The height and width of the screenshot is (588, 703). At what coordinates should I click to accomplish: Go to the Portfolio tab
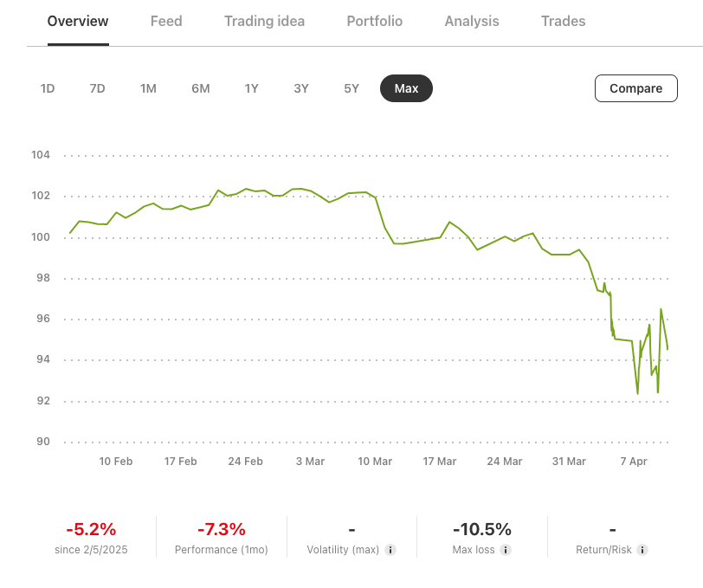[x=374, y=21]
